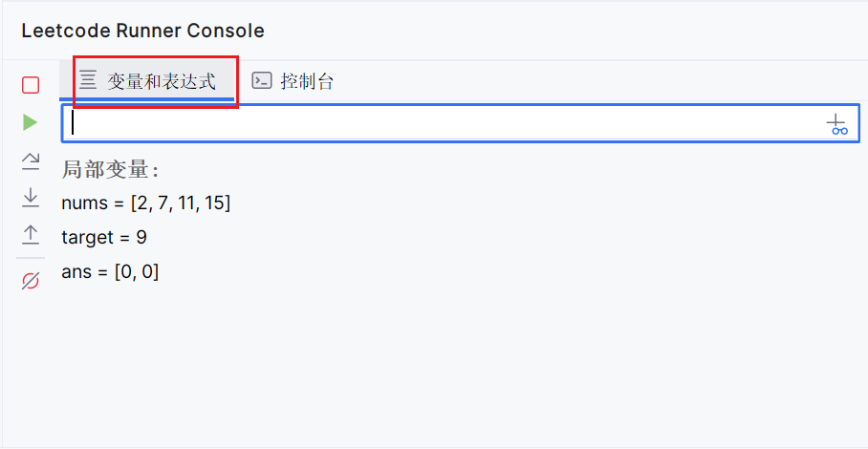Click the list icon on 变量和表达式 tab
This screenshot has width=868, height=449.
pos(87,81)
